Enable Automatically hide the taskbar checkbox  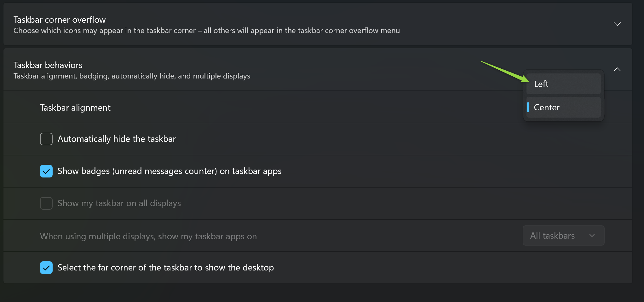click(46, 139)
